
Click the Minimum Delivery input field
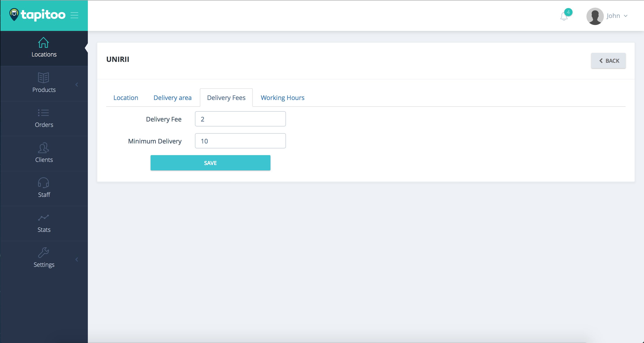point(240,141)
